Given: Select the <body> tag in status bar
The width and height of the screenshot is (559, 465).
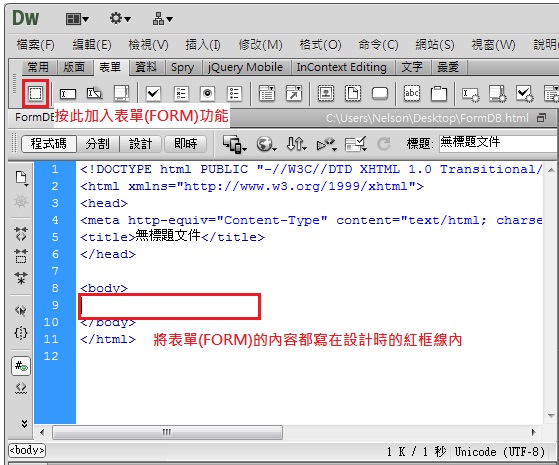Looking at the screenshot, I should (27, 450).
